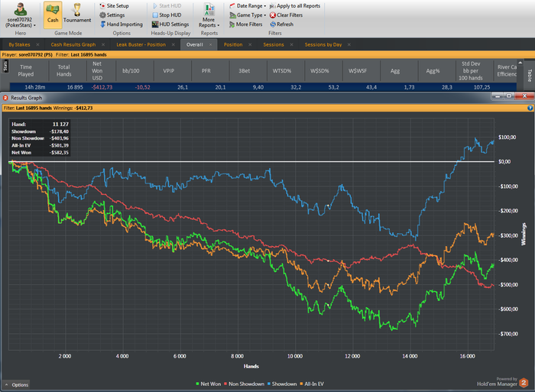The image size is (535, 392).
Task: Open the vertical Stats side tab
Action: tap(5, 66)
